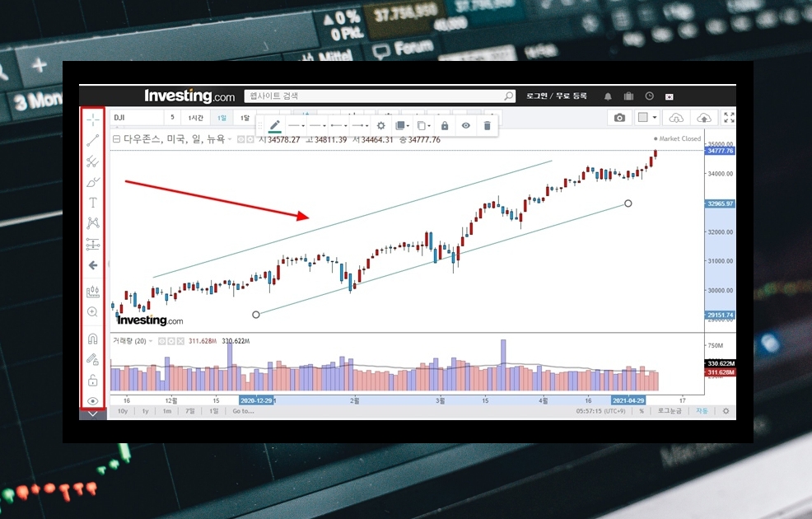Select the 1달 interval
The height and width of the screenshot is (519, 812).
pyautogui.click(x=245, y=118)
